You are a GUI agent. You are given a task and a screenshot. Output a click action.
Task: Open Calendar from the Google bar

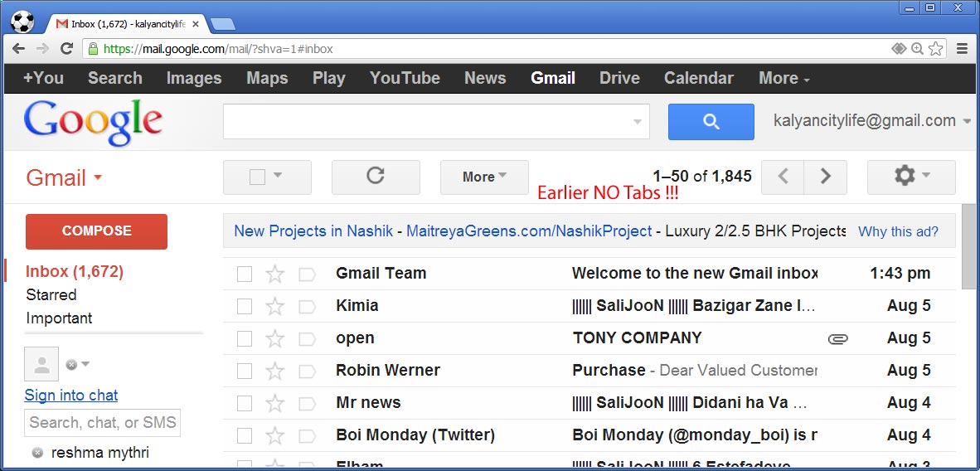(699, 78)
